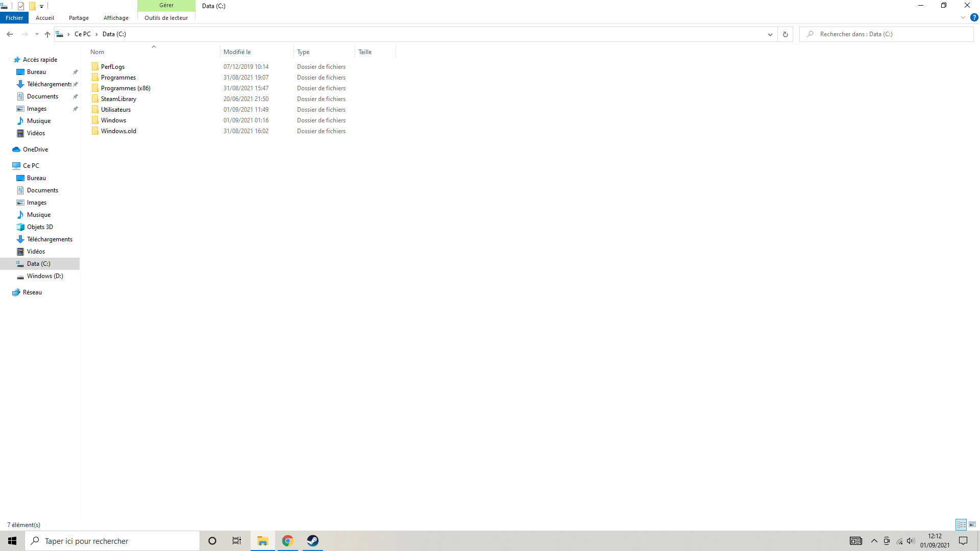Image resolution: width=980 pixels, height=551 pixels.
Task: Open Task View on the taskbar
Action: click(x=237, y=541)
